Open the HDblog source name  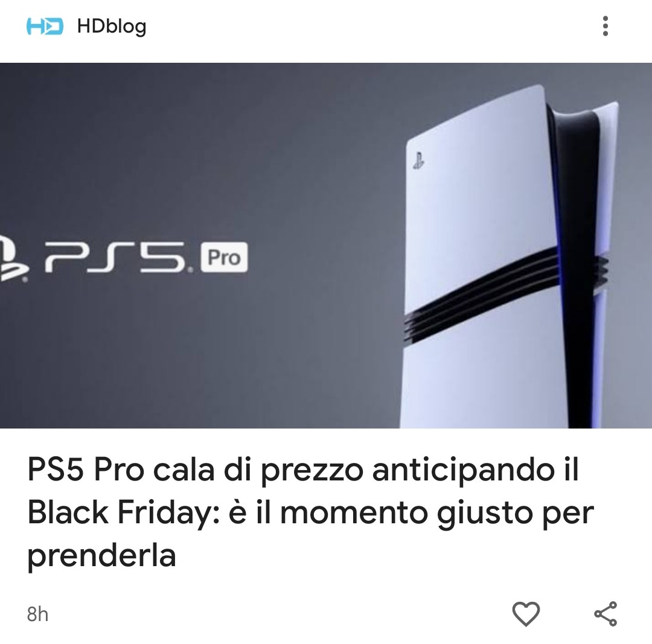click(x=112, y=27)
